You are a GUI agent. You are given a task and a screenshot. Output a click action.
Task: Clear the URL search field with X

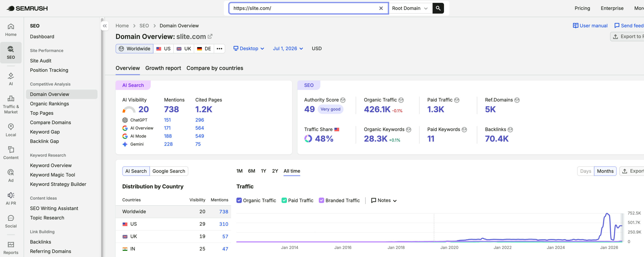click(381, 8)
